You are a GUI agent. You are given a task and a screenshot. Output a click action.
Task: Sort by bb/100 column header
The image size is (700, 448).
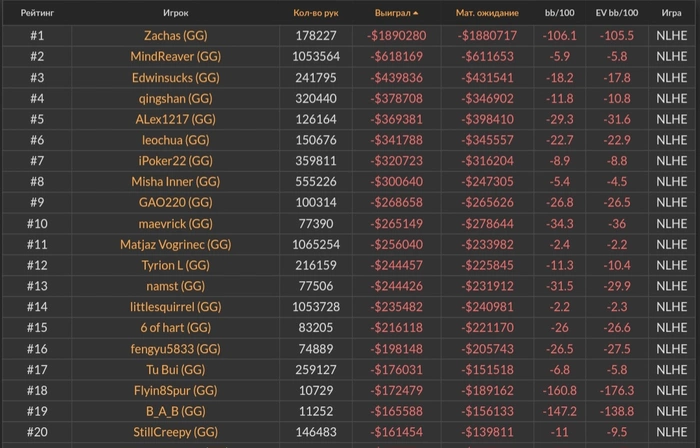tap(560, 14)
